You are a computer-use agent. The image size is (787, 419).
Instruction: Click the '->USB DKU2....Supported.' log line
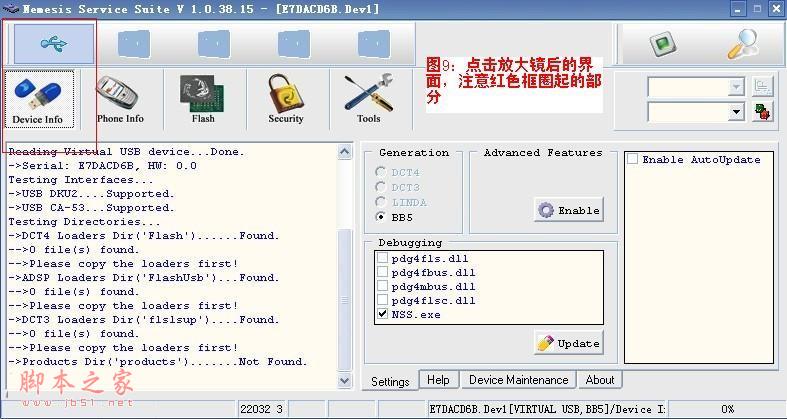pos(91,194)
